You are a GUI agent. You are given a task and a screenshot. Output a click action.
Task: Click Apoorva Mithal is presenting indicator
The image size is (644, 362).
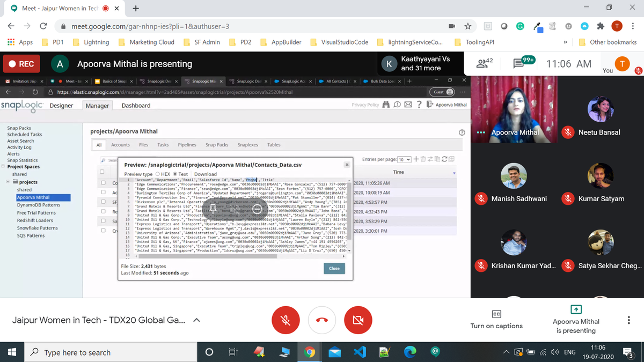pos(576,319)
